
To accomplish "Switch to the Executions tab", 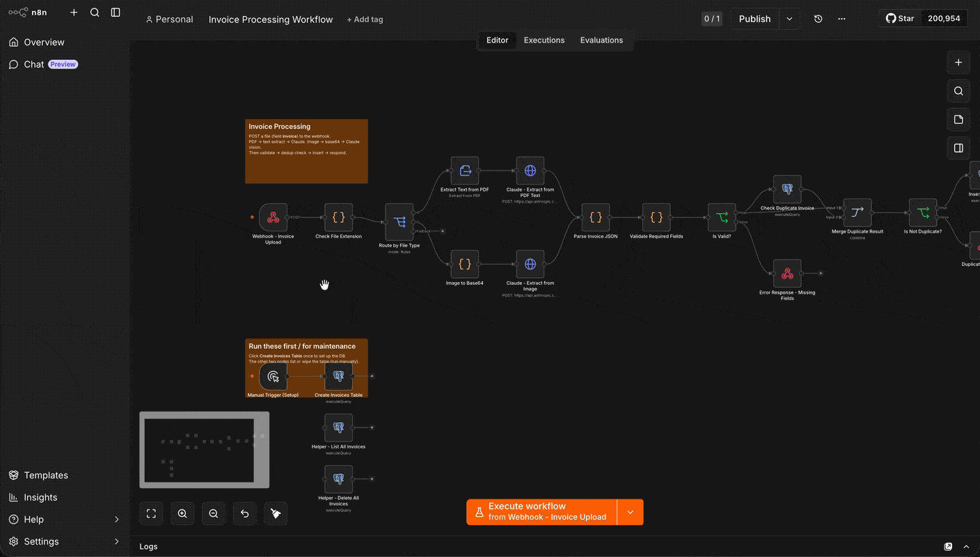I will click(x=544, y=40).
